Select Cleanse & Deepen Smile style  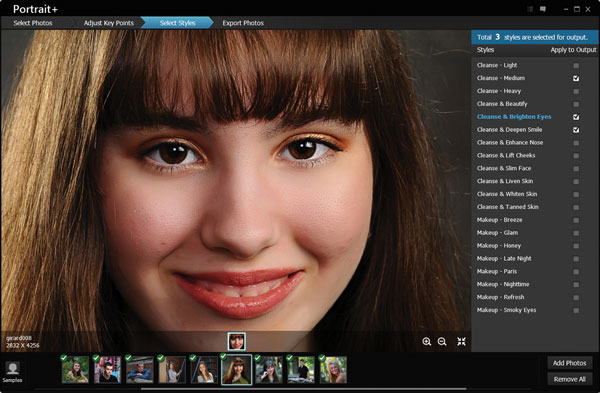point(509,130)
